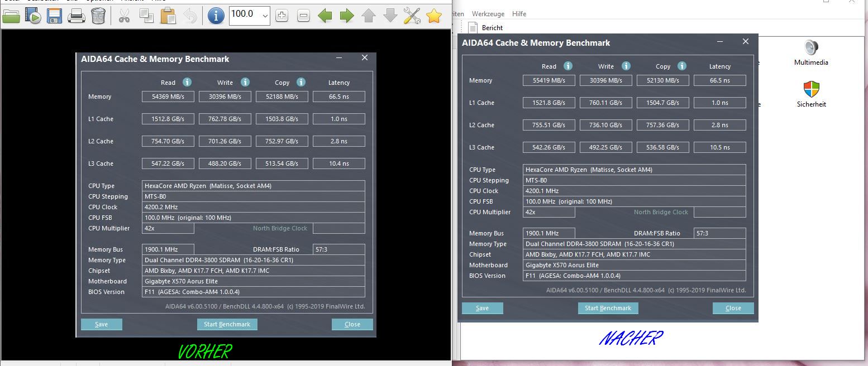
Task: Click Write info icon in AIDA64 benchmark window
Action: (626, 66)
